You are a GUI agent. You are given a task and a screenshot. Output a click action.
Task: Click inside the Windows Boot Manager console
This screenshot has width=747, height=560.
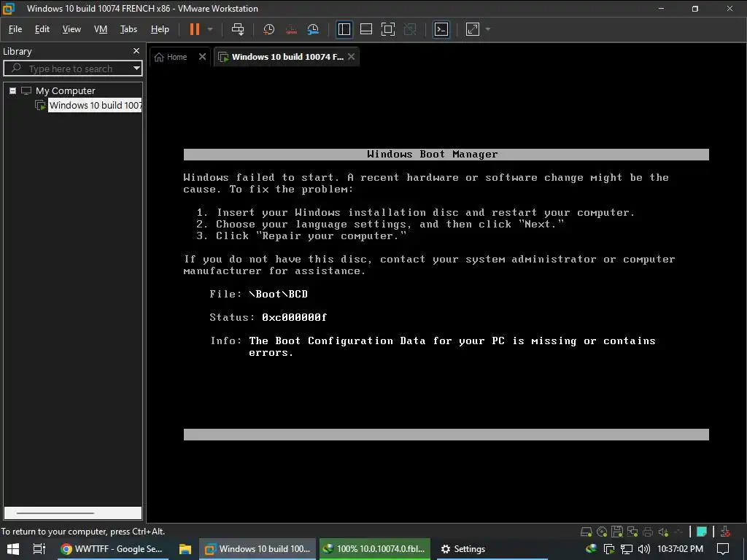click(x=446, y=295)
